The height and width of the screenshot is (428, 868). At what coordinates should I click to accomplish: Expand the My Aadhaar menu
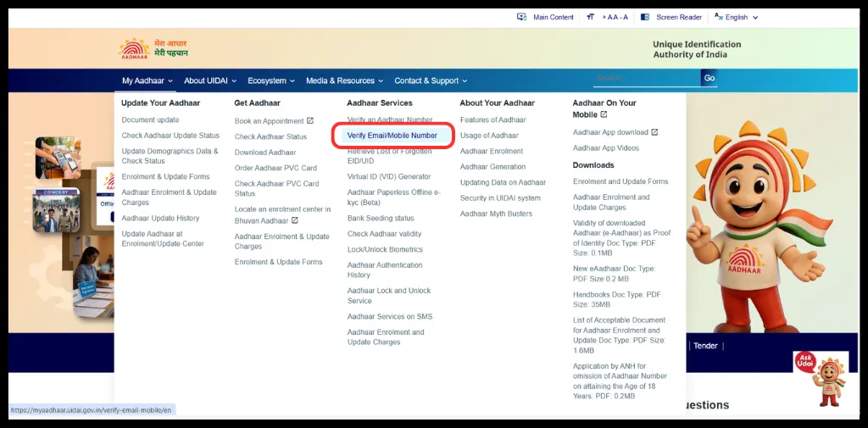[x=147, y=81]
